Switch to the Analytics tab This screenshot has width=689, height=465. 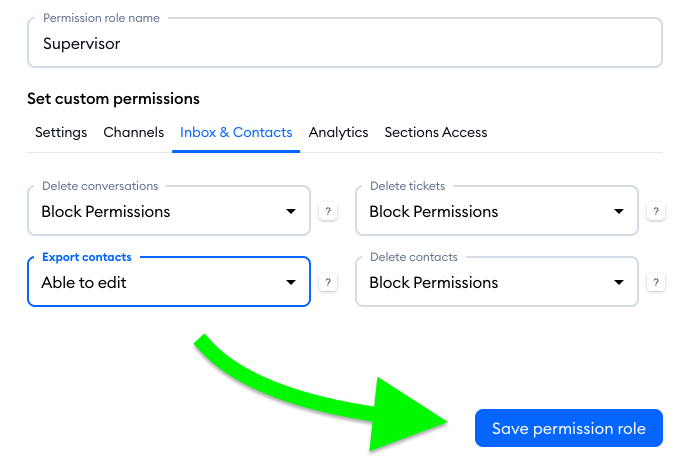[x=338, y=132]
